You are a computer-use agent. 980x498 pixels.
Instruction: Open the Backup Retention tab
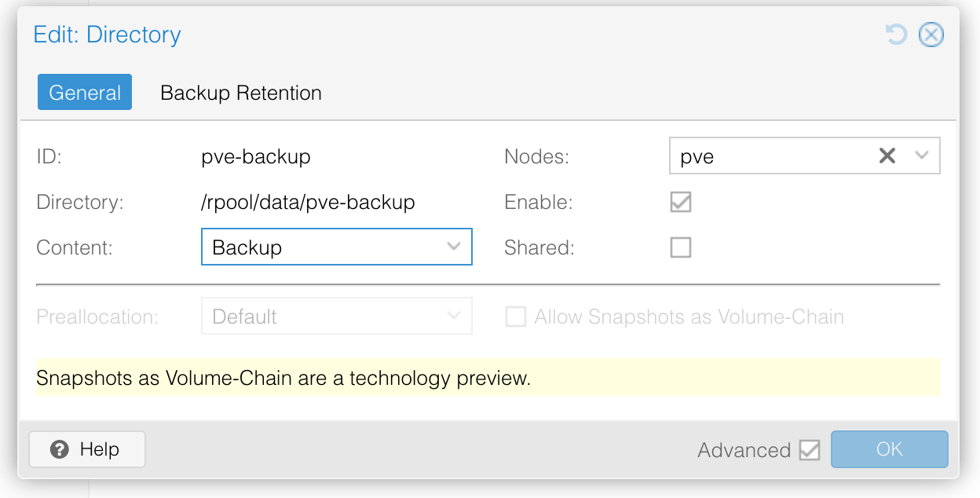[241, 93]
